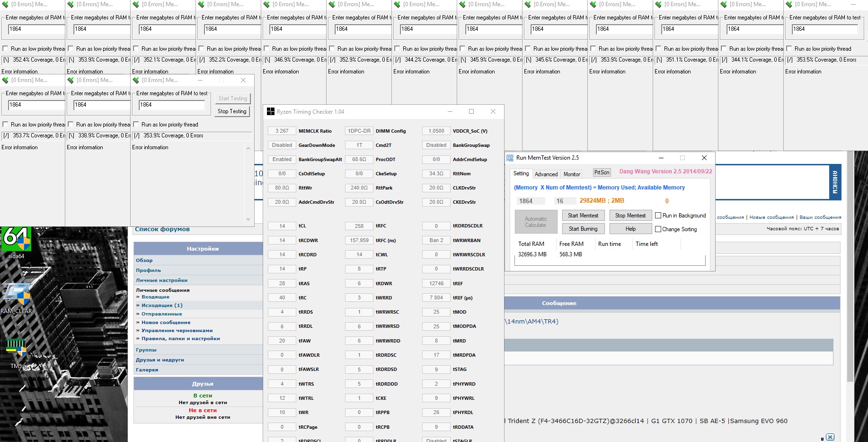Minimize the Ryzen Timing Checker window
The width and height of the screenshot is (868, 442).
[450, 111]
